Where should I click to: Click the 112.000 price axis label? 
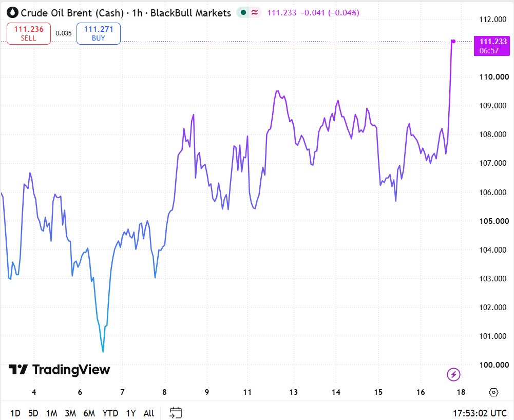coord(493,20)
